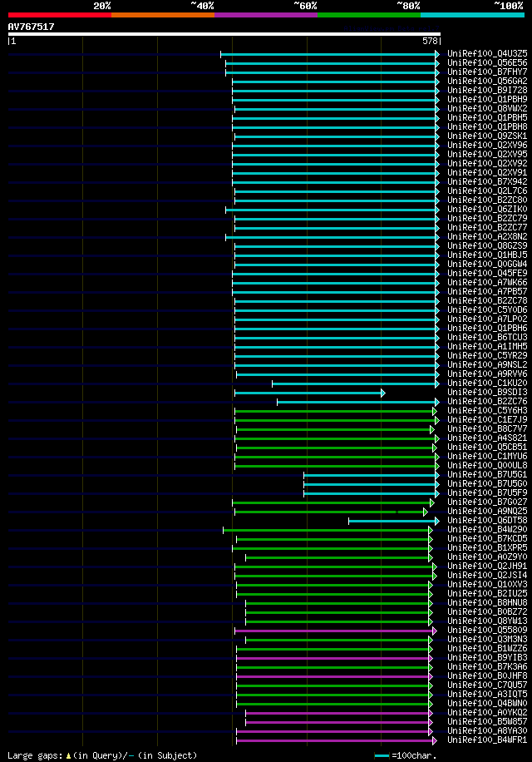Click the UniRef100_B4WFR1 label

487,740
